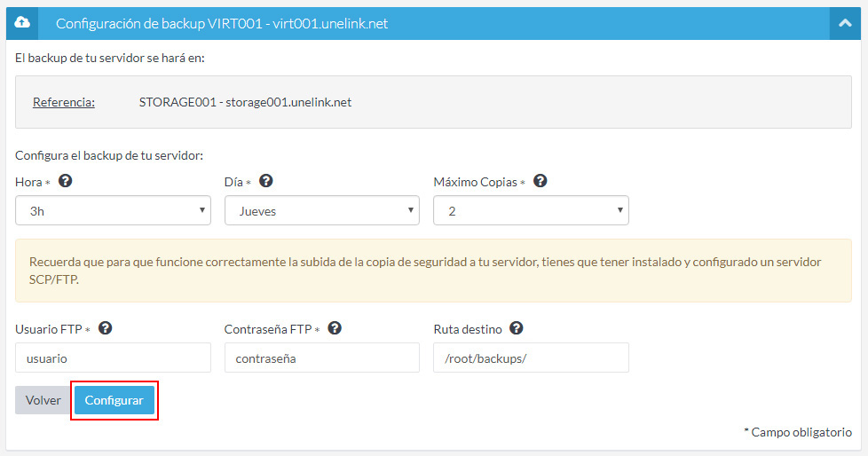868x456 pixels.
Task: Click the underlined Referencia label
Action: click(x=64, y=102)
